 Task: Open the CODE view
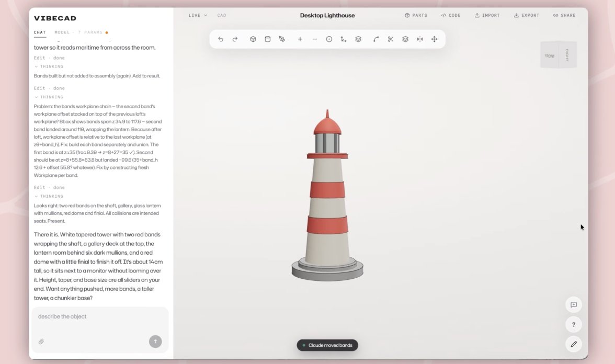click(x=451, y=15)
